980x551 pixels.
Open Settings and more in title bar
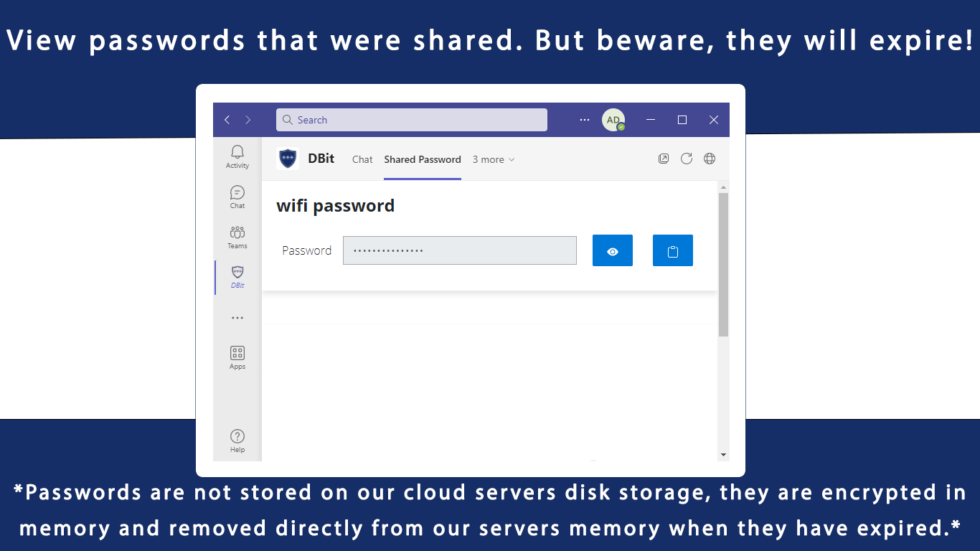click(x=585, y=120)
